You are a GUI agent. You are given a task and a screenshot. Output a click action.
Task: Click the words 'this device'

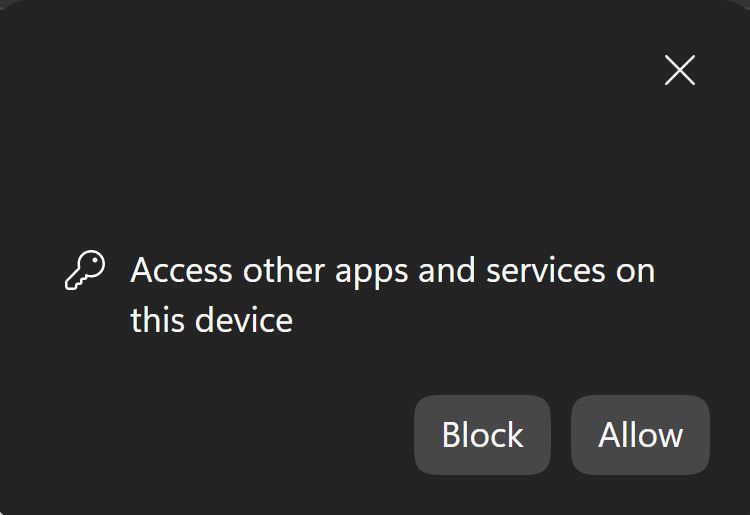(x=211, y=321)
